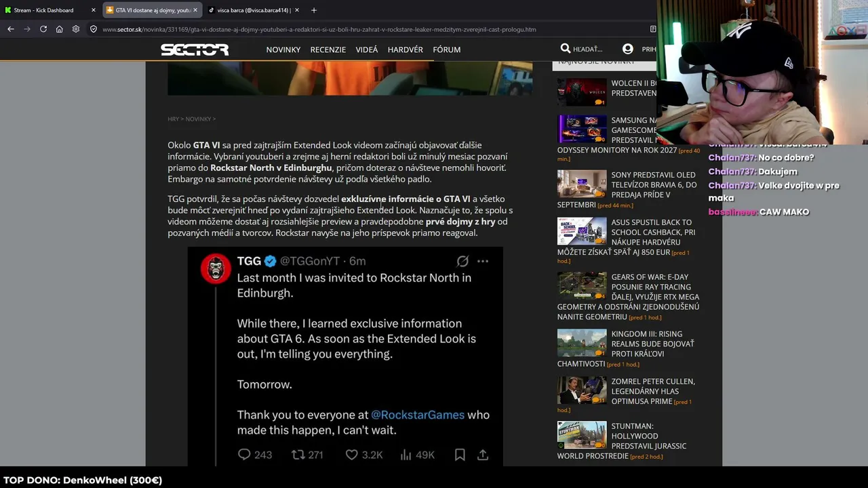Click the Sector site logo
The image size is (868, 488).
(x=195, y=49)
